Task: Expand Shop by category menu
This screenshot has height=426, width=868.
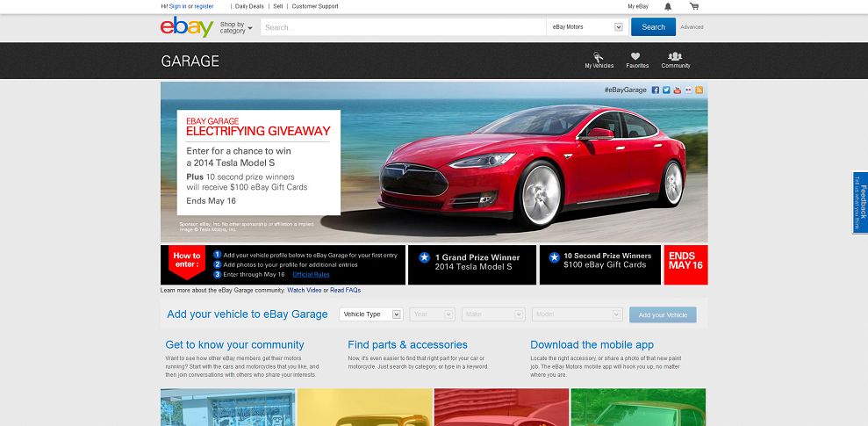Action: pos(236,27)
